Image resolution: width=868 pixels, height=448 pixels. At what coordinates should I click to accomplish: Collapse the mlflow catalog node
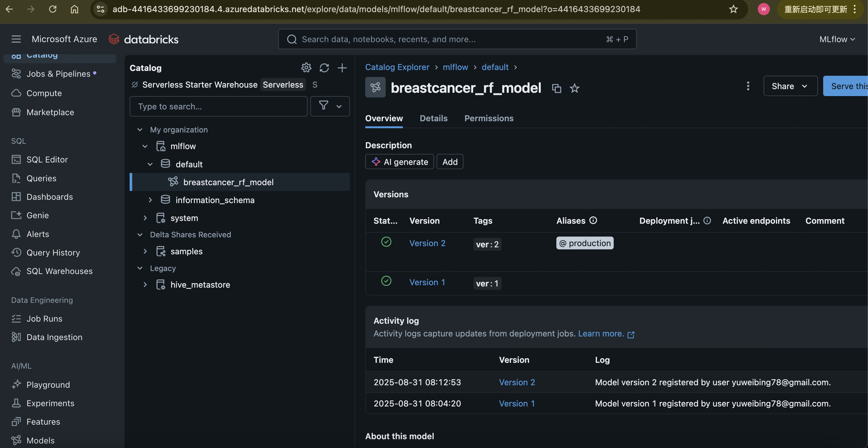coord(145,146)
